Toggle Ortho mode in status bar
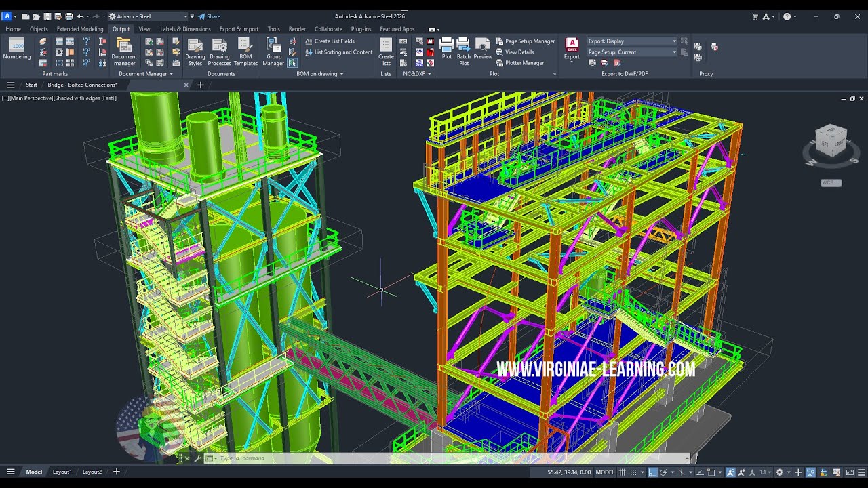This screenshot has width=868, height=488. [x=652, y=472]
